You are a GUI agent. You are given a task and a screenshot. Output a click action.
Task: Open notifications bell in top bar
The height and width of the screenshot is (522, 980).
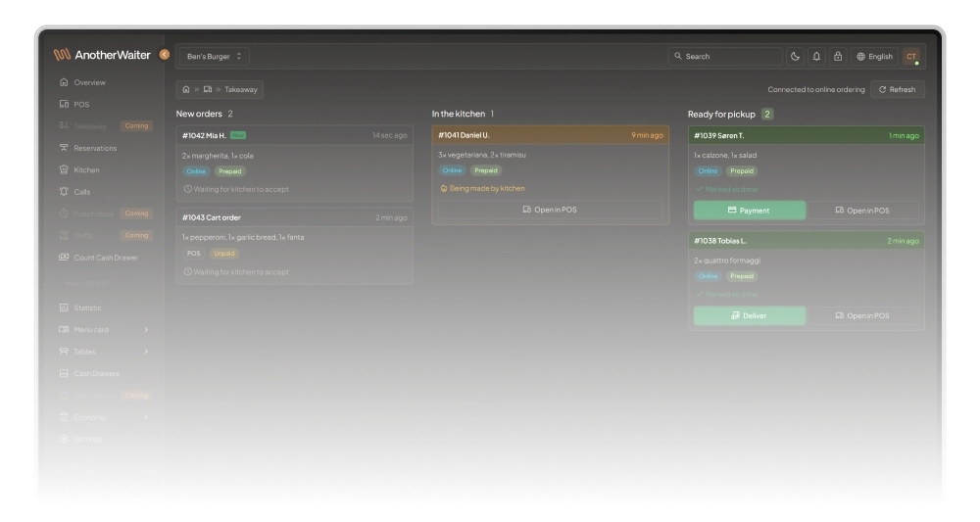point(816,56)
